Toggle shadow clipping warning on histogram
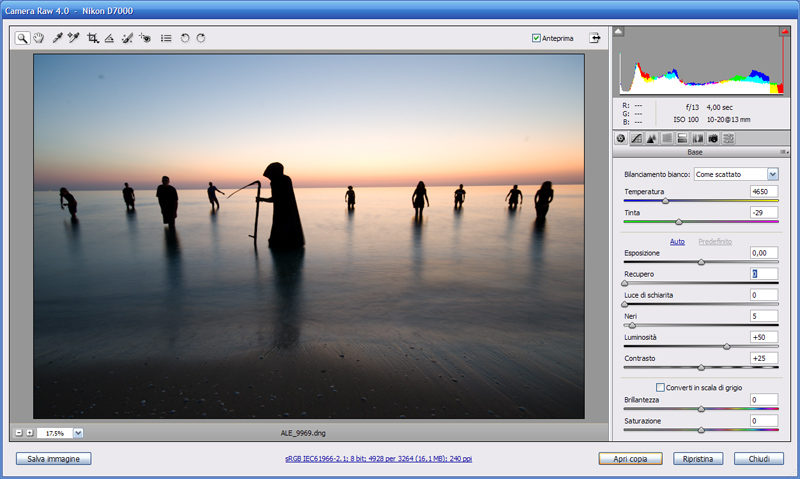Image resolution: width=800 pixels, height=479 pixels. [x=618, y=32]
